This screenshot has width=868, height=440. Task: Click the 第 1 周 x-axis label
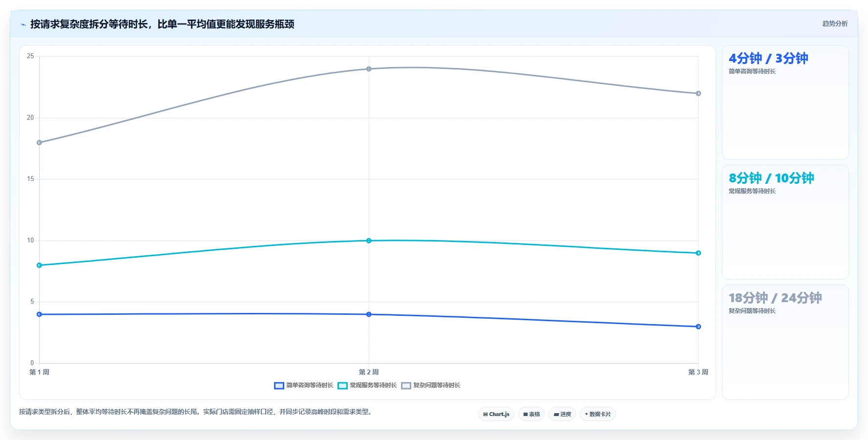pos(40,373)
